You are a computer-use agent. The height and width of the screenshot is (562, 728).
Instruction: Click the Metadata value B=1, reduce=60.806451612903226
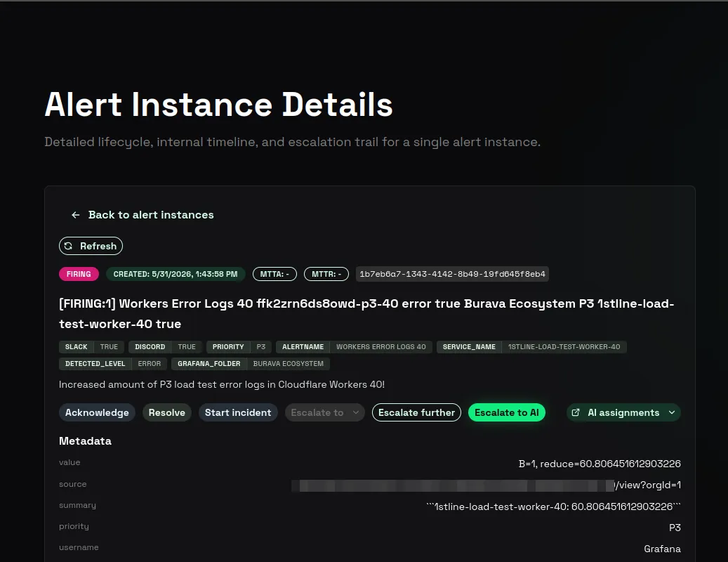click(600, 464)
